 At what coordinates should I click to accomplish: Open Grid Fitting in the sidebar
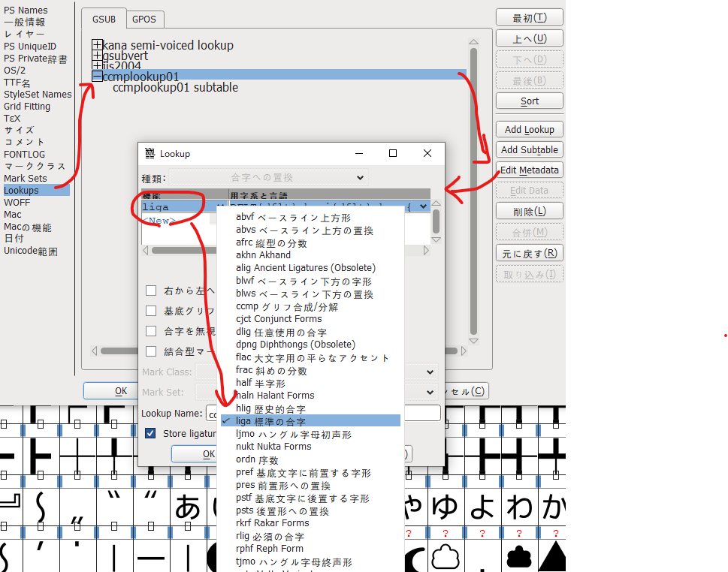point(27,107)
